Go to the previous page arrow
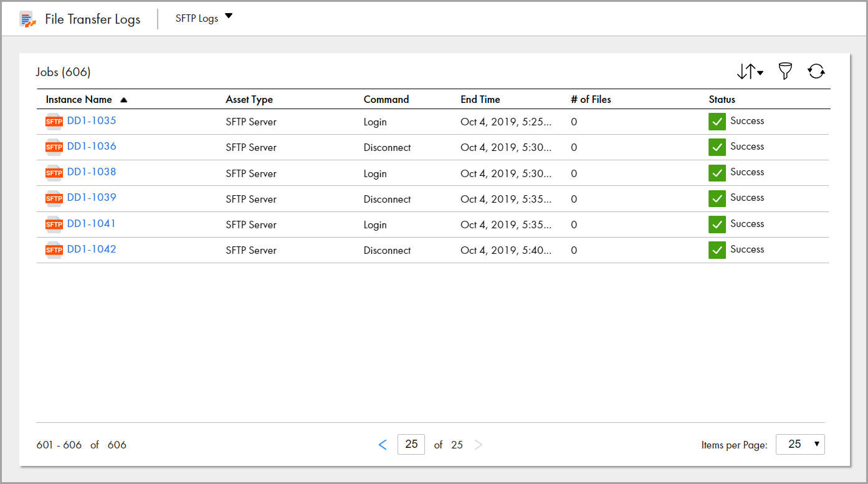The height and width of the screenshot is (484, 868). [x=383, y=445]
